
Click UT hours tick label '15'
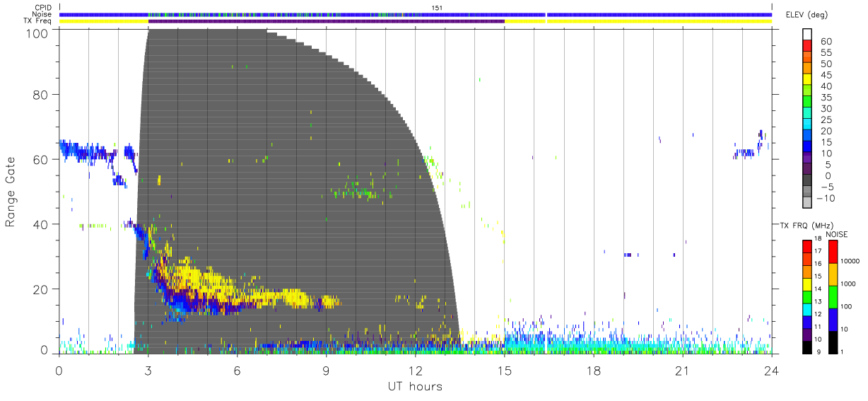pos(504,371)
